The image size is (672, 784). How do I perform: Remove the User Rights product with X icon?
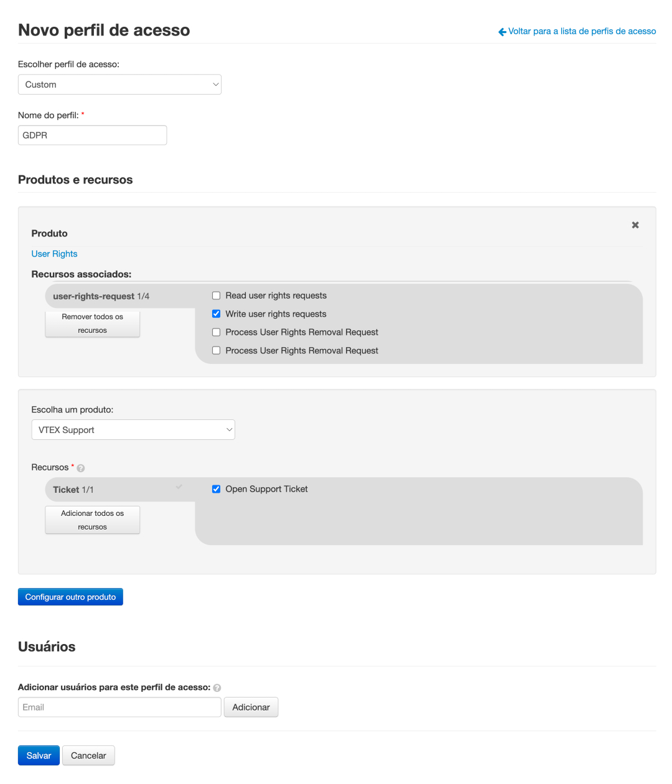point(635,225)
